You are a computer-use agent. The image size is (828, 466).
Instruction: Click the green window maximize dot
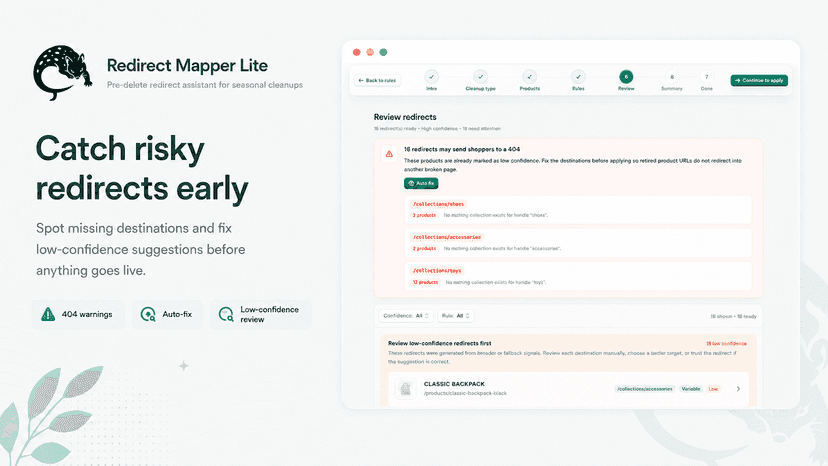[383, 52]
